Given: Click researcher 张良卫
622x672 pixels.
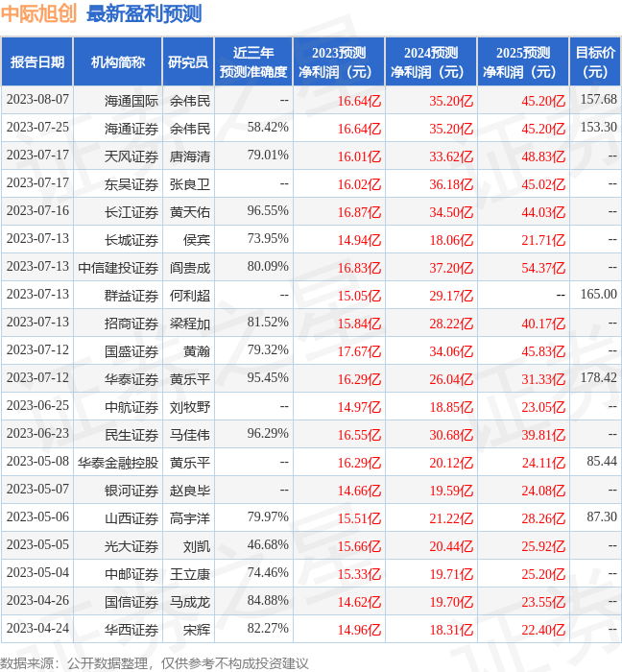Looking at the screenshot, I should [190, 184].
